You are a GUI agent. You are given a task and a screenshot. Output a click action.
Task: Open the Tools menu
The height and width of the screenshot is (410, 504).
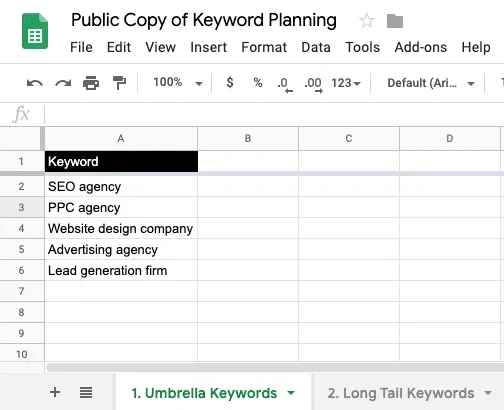click(x=362, y=47)
